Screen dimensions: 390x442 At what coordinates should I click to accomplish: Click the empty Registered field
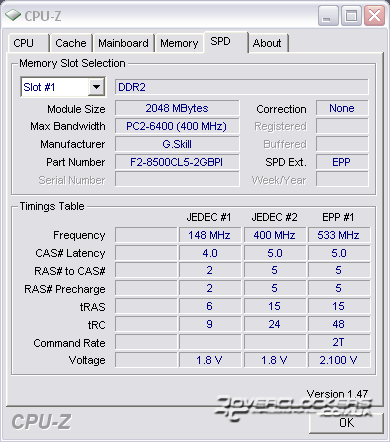click(342, 126)
